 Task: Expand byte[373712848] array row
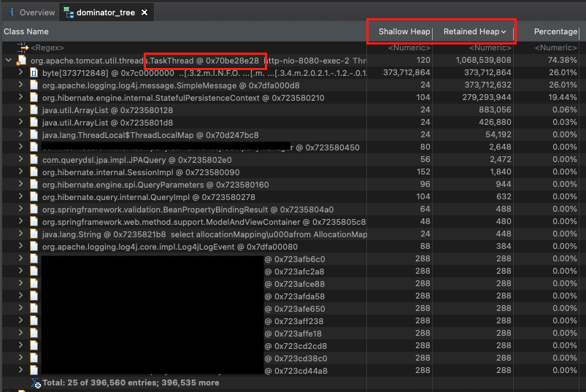[x=21, y=72]
